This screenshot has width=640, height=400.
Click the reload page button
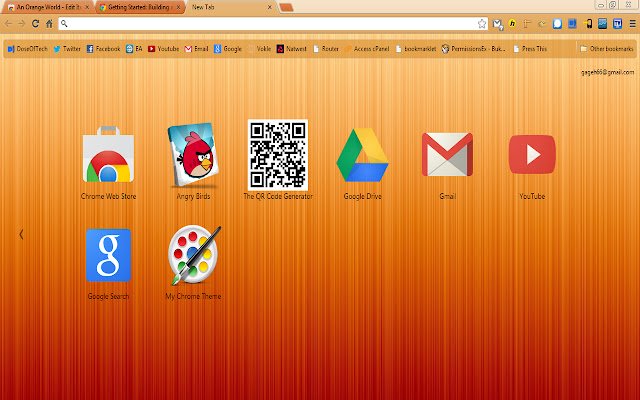click(36, 24)
